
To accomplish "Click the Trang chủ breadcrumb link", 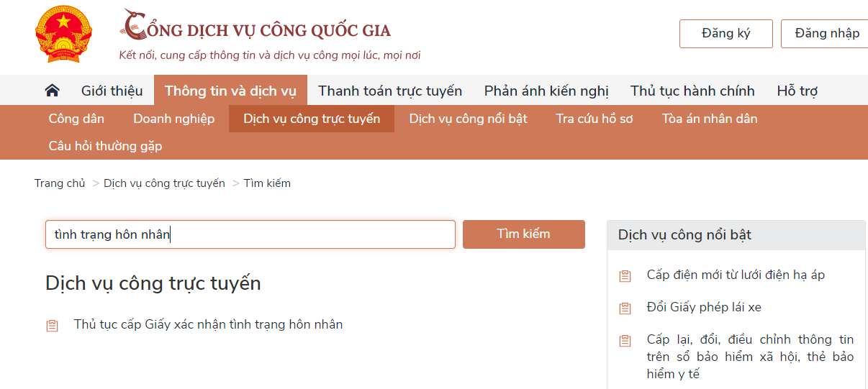I will pyautogui.click(x=60, y=183).
